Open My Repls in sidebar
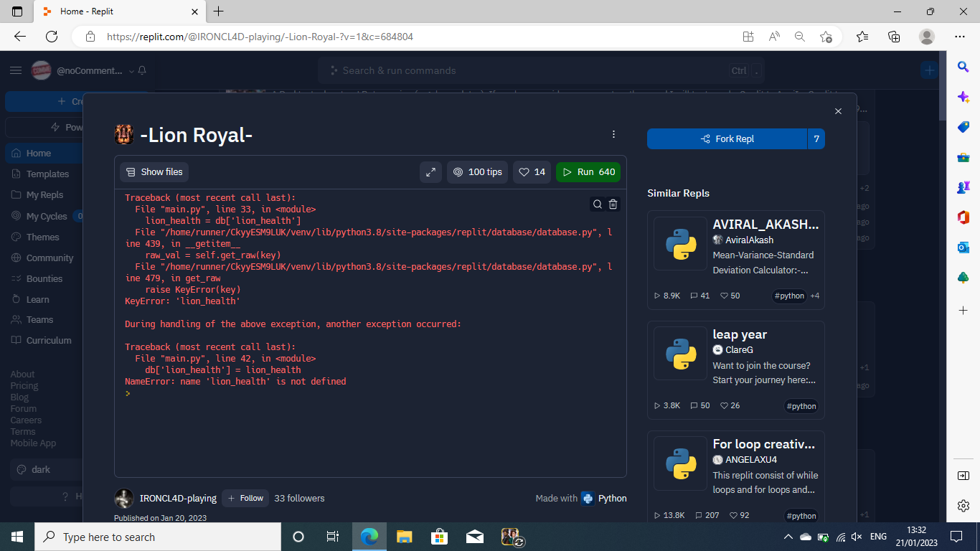Viewport: 980px width, 551px height. [x=44, y=194]
